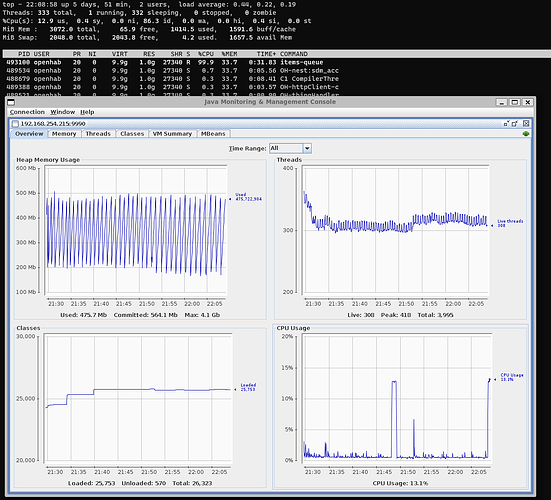551x500 pixels.
Task: Switch to the Threads tab
Action: click(x=98, y=134)
